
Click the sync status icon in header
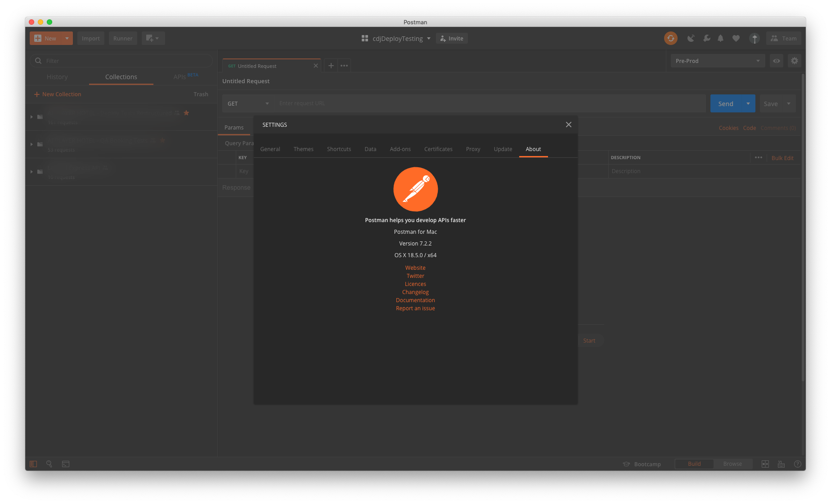(x=671, y=38)
